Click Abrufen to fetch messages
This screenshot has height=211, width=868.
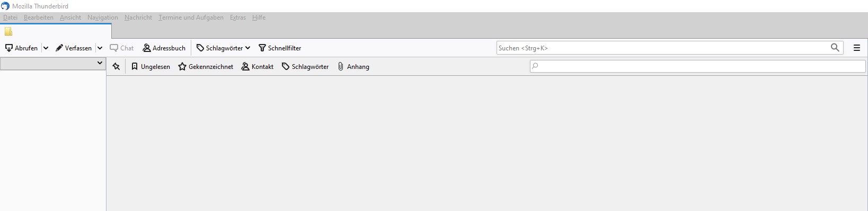click(21, 48)
